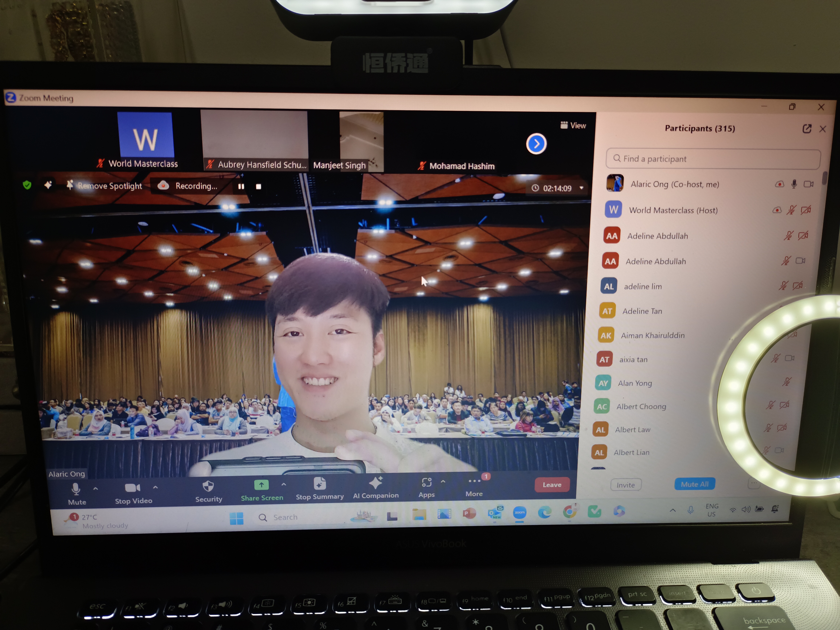Viewport: 840px width, 630px height.
Task: Mute your microphone
Action: click(76, 489)
